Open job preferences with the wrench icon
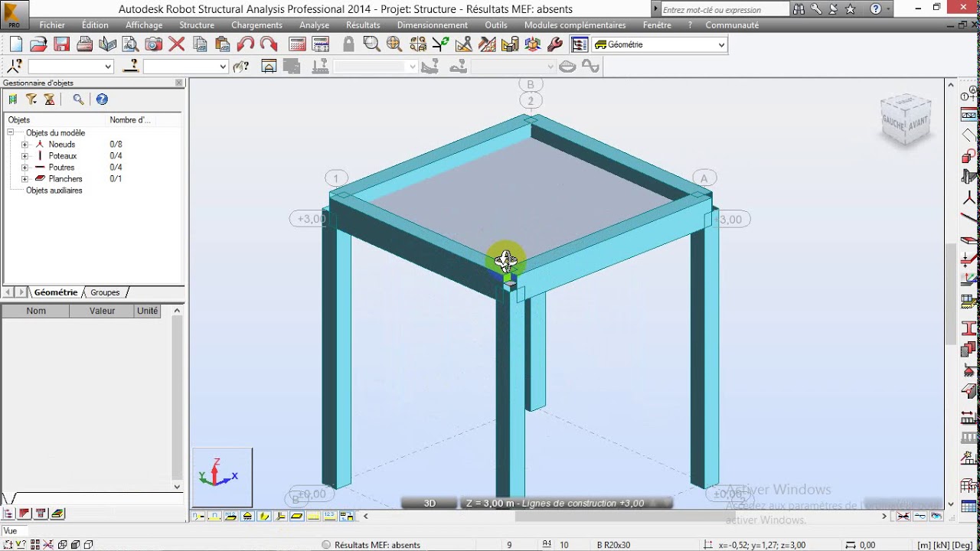This screenshot has width=980, height=551. [x=555, y=44]
